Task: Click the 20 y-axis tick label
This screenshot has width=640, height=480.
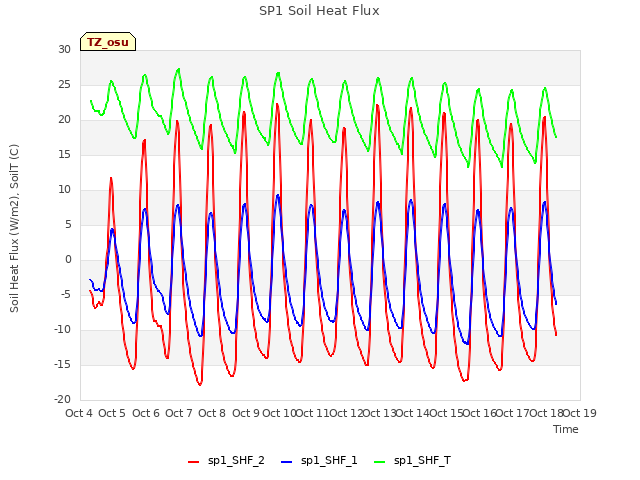Action: click(x=64, y=120)
